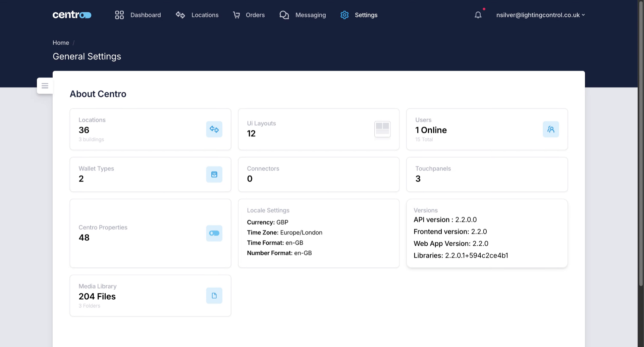Click the Centro Properties toggle icon
644x347 pixels.
pos(214,233)
